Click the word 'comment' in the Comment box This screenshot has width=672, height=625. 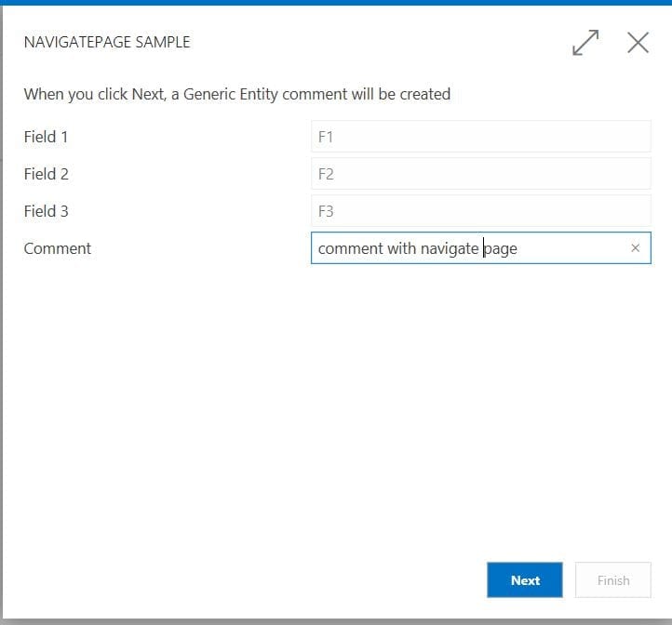351,249
